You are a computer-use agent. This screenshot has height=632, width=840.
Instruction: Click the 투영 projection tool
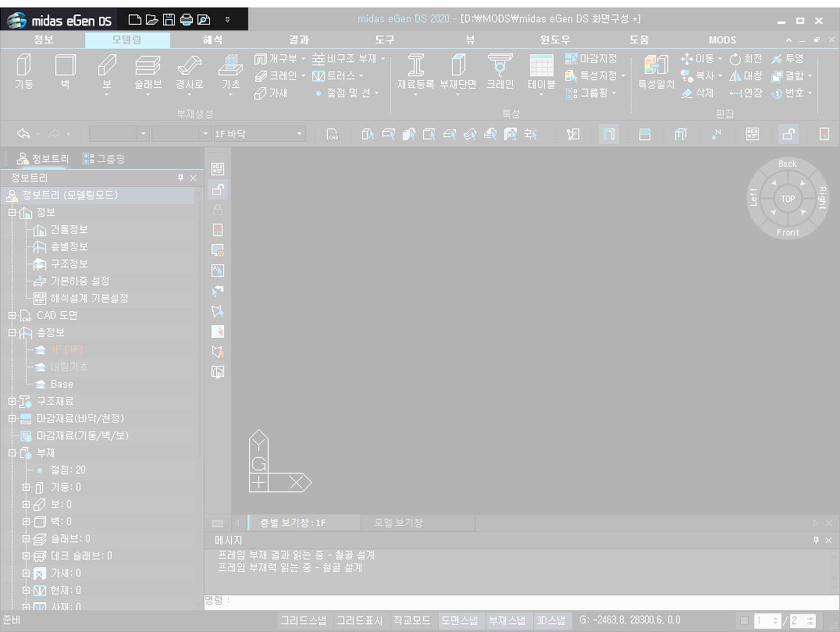[x=788, y=59]
